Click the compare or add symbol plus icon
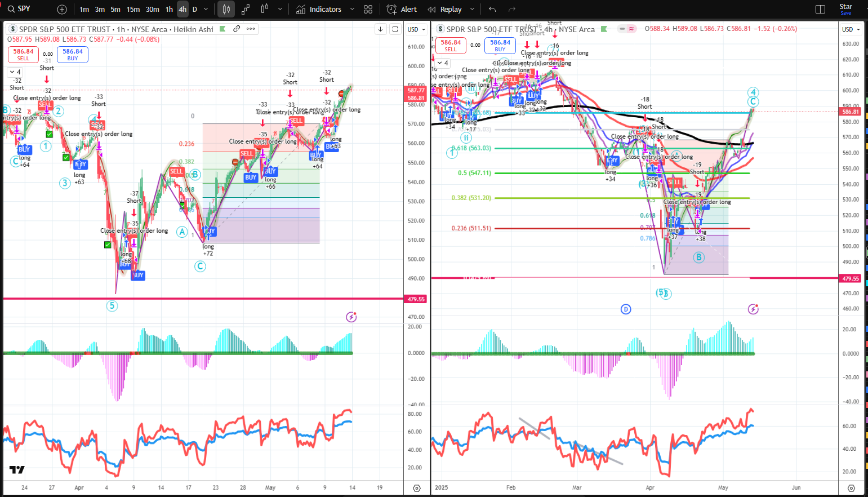868x497 pixels. [x=62, y=10]
